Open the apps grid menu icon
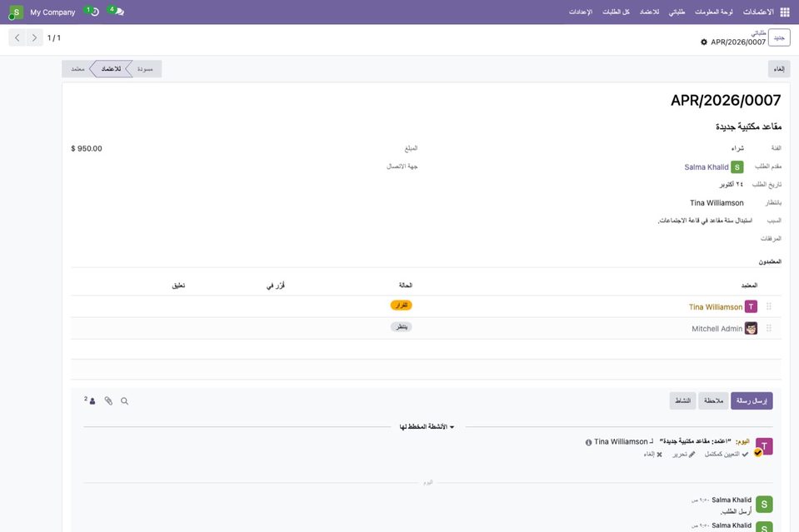The image size is (799, 532). [785, 12]
